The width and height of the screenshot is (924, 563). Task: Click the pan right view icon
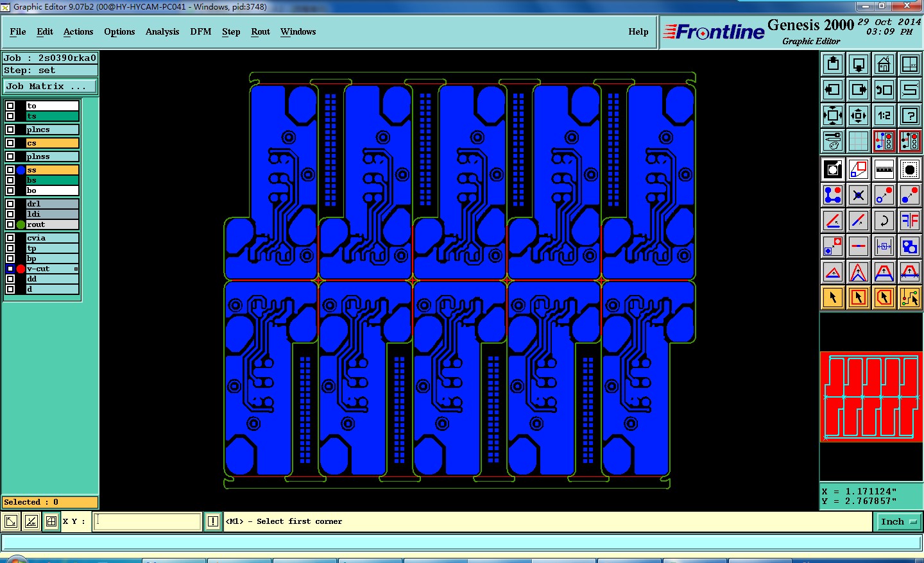(x=859, y=90)
